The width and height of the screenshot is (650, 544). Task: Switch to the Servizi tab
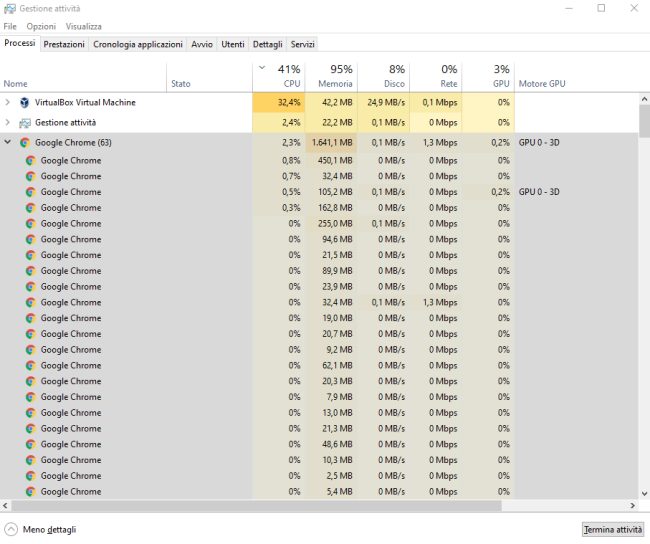click(303, 44)
